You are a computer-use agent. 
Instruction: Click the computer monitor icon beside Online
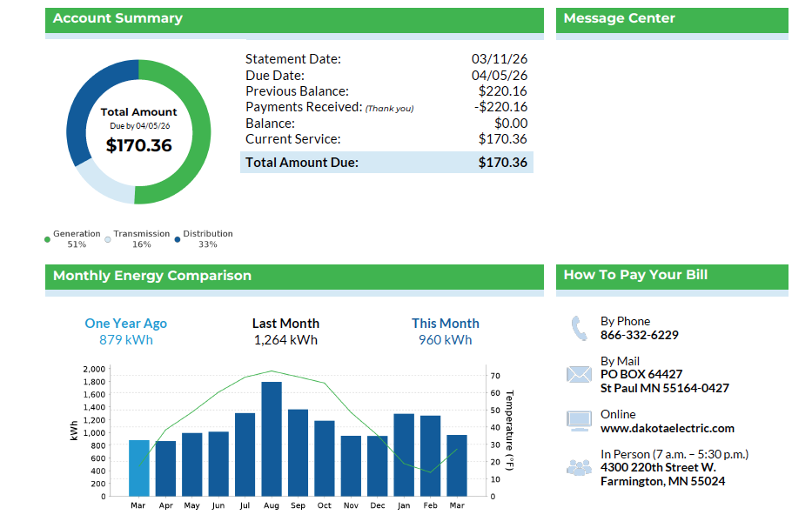coord(579,422)
